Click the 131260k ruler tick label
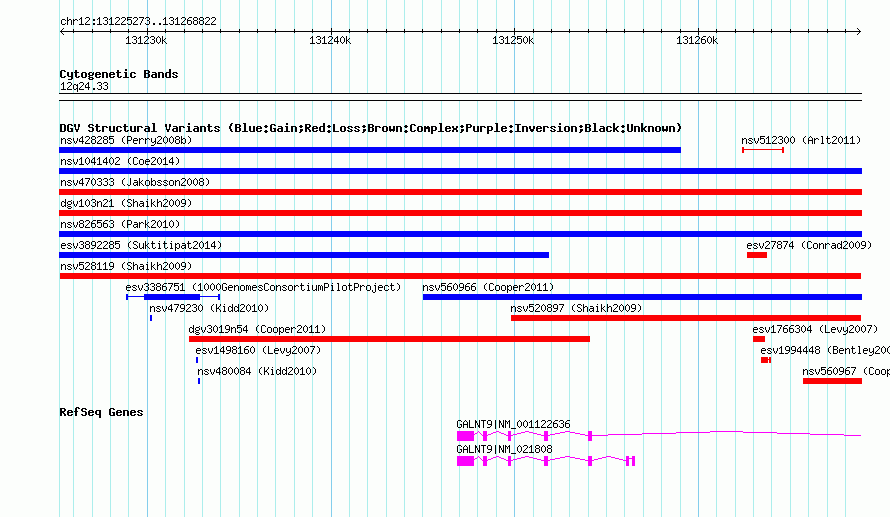This screenshot has height=517, width=890. [697, 40]
